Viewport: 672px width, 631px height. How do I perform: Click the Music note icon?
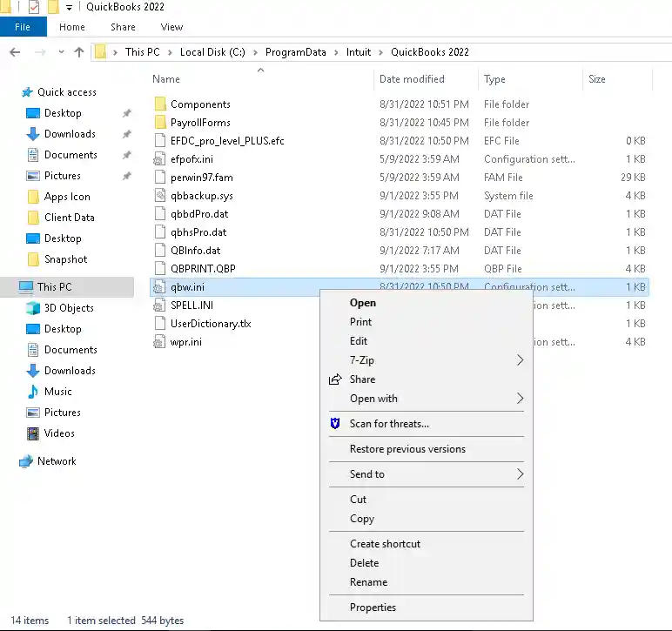(33, 392)
